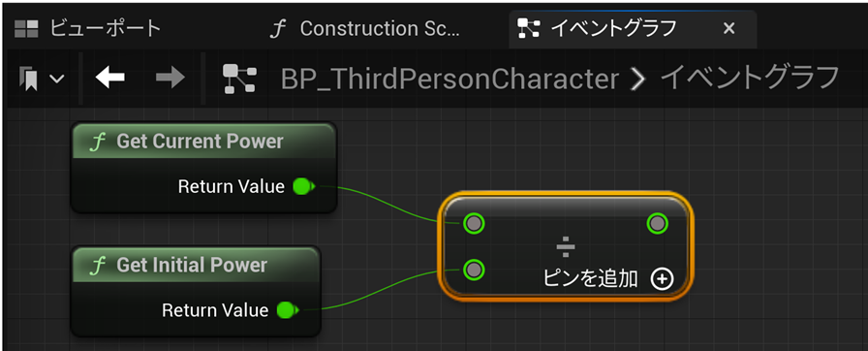Click BP_ThirdPersonCharacter in the breadcrumb
This screenshot has height=351, width=868.
pos(449,80)
